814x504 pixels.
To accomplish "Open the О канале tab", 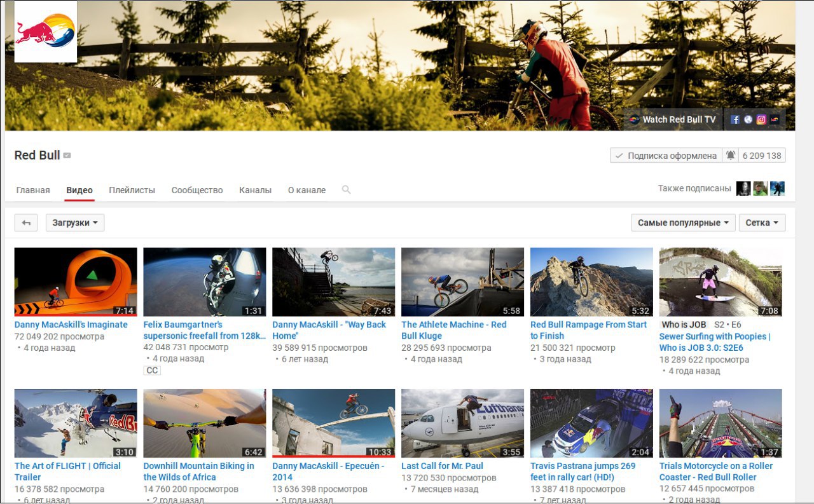I will (x=307, y=190).
